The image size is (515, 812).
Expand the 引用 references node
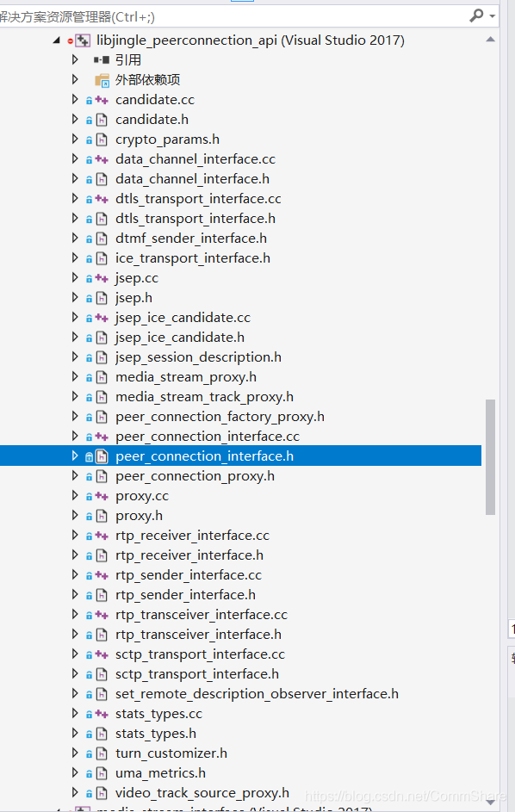[75, 59]
